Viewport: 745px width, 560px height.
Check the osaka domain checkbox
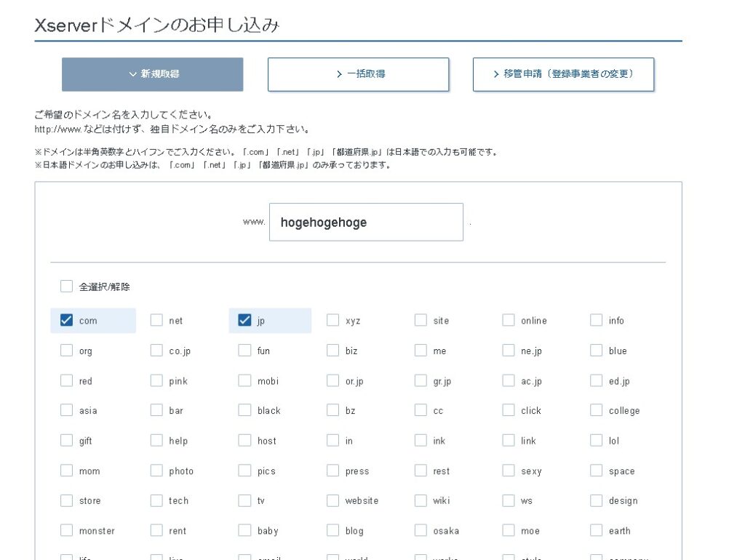421,530
